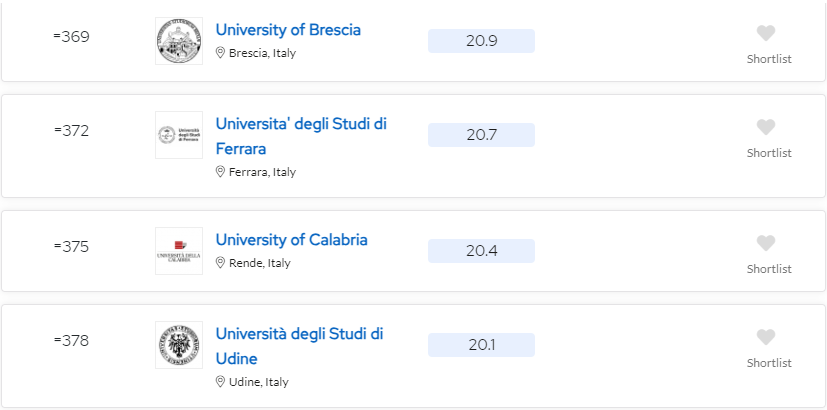Click the University of Brescia logo
This screenshot has width=827, height=410.
(x=179, y=41)
